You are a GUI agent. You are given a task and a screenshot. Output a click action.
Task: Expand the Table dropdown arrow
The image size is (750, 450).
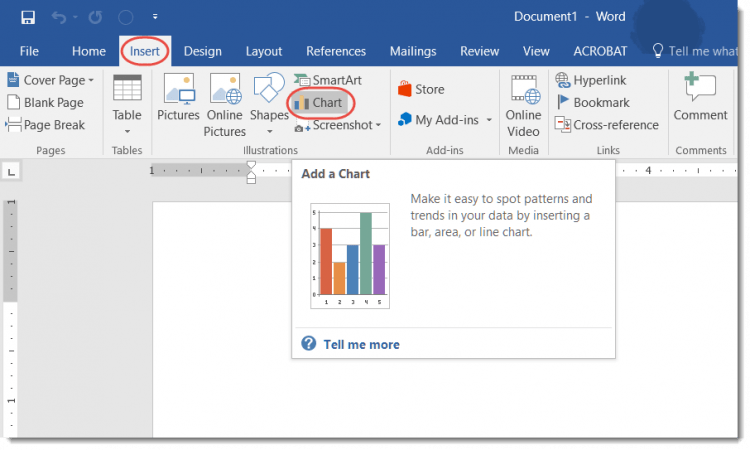(x=127, y=131)
